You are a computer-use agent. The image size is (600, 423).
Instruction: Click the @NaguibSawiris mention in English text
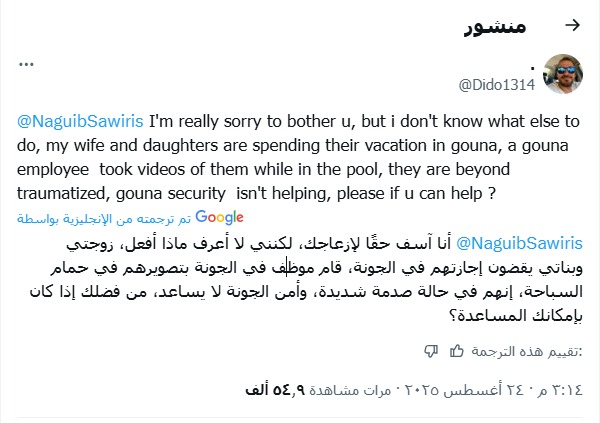pos(79,123)
